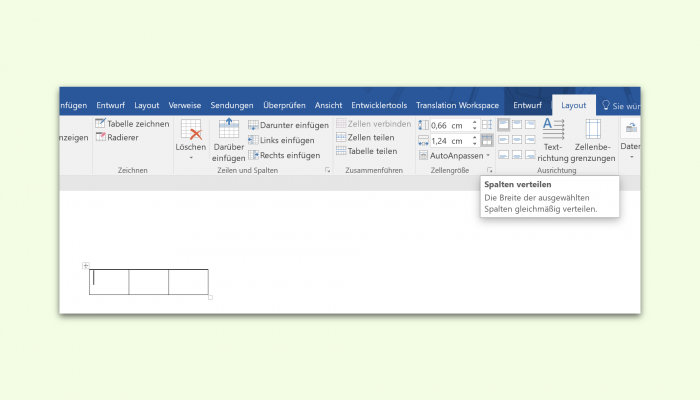Open the Zellengröße dialog launcher
Screen dimensions: 700x400
point(490,170)
